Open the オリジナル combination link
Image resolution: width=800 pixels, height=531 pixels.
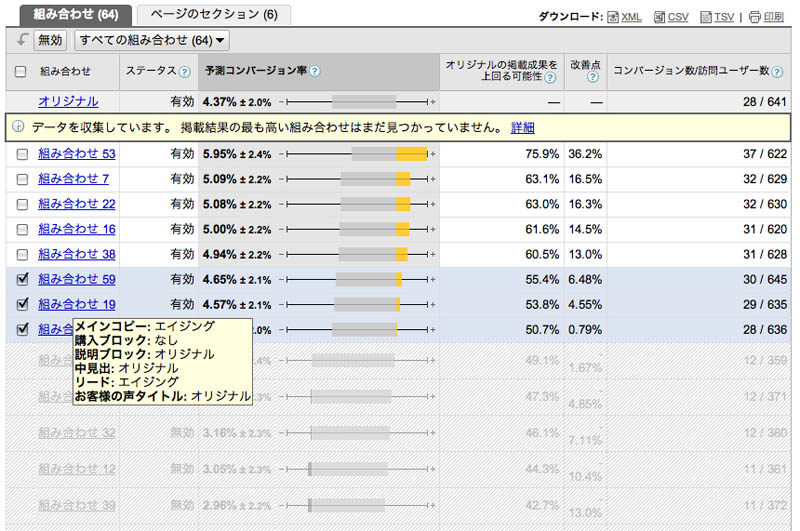coord(68,102)
